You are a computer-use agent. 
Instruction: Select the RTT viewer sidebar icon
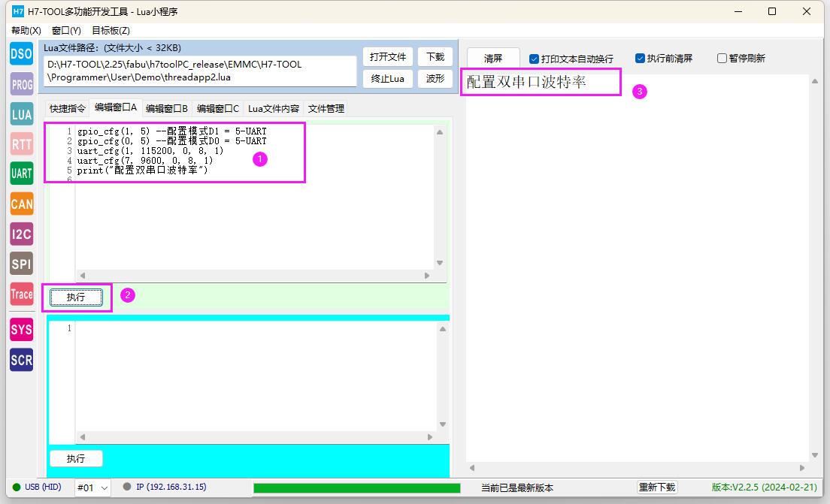(x=21, y=144)
